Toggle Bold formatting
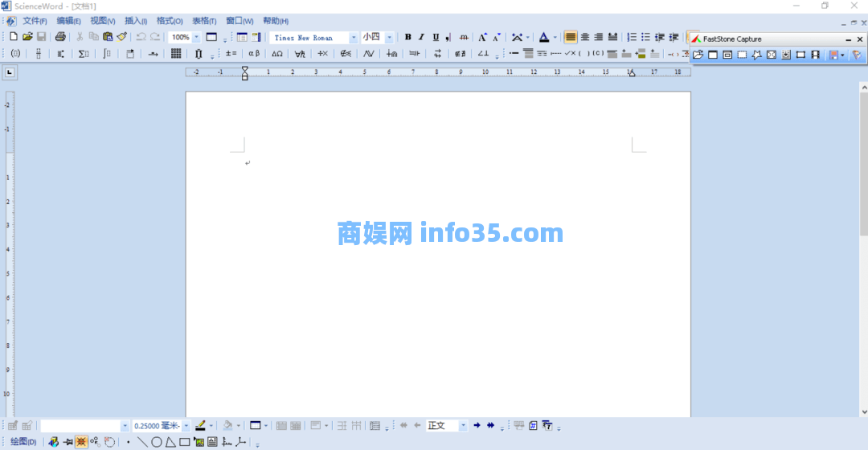This screenshot has height=450, width=868. click(x=407, y=37)
